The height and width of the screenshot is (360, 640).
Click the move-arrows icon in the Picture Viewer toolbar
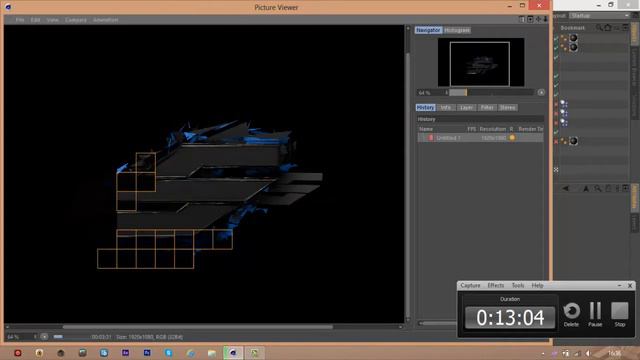click(x=538, y=19)
